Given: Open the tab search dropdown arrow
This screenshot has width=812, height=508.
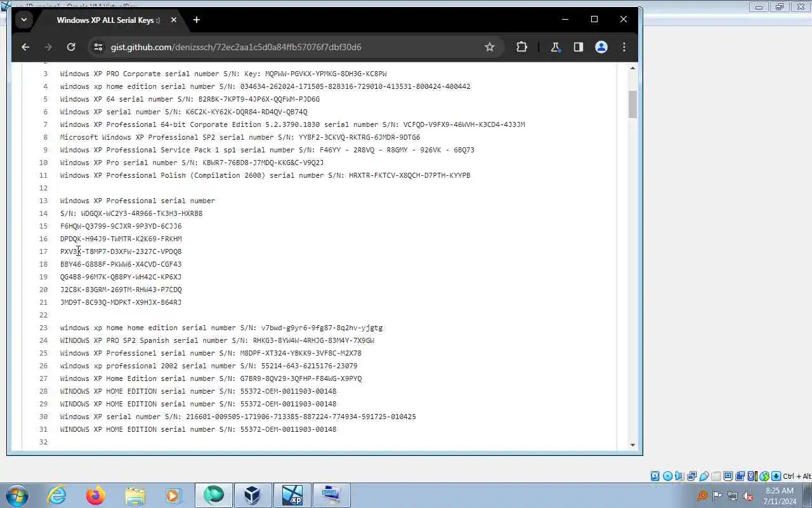Looking at the screenshot, I should [x=23, y=20].
